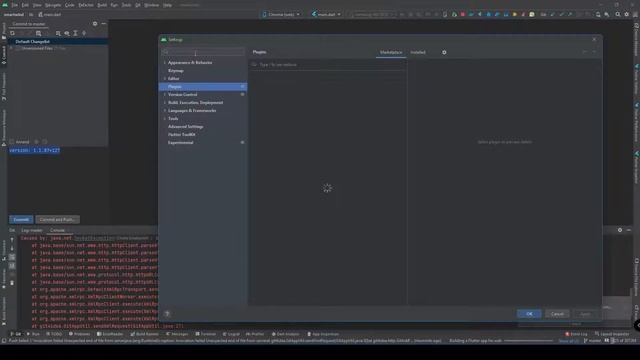
Task: Switch to the Installed plugins tab
Action: tap(418, 52)
